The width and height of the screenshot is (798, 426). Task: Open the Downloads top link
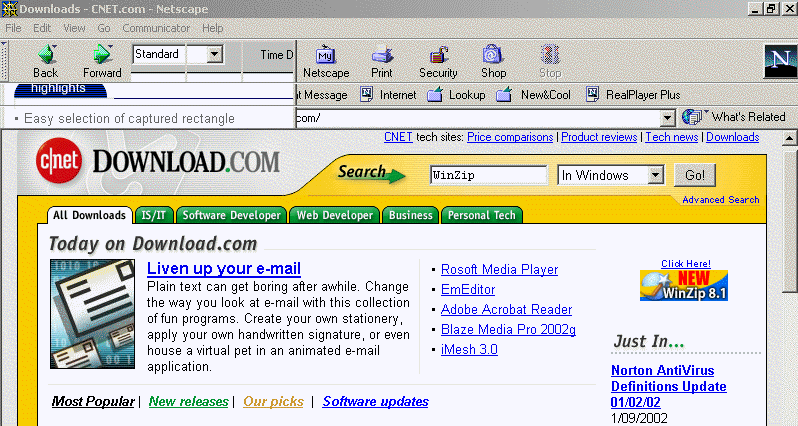coord(732,137)
